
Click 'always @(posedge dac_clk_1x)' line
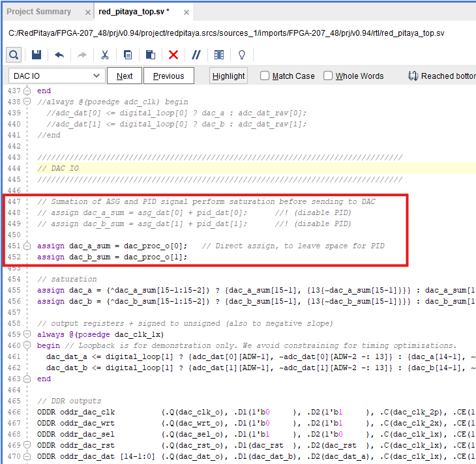tap(100, 334)
